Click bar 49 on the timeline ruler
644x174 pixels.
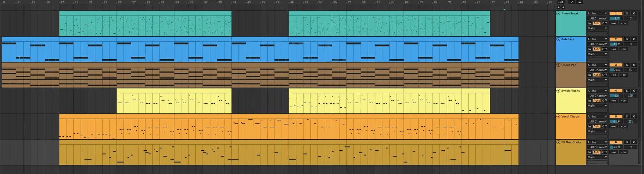point(292,2)
